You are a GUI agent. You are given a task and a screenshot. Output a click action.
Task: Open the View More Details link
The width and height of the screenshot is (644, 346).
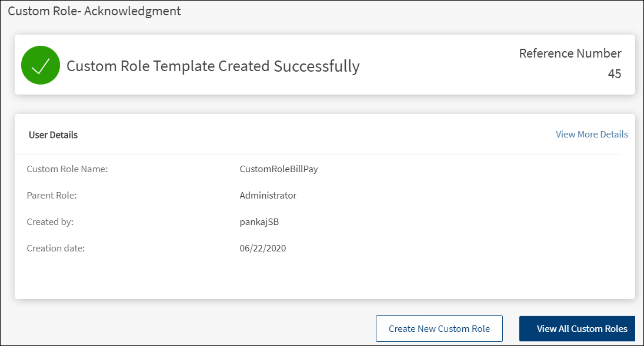(x=592, y=135)
